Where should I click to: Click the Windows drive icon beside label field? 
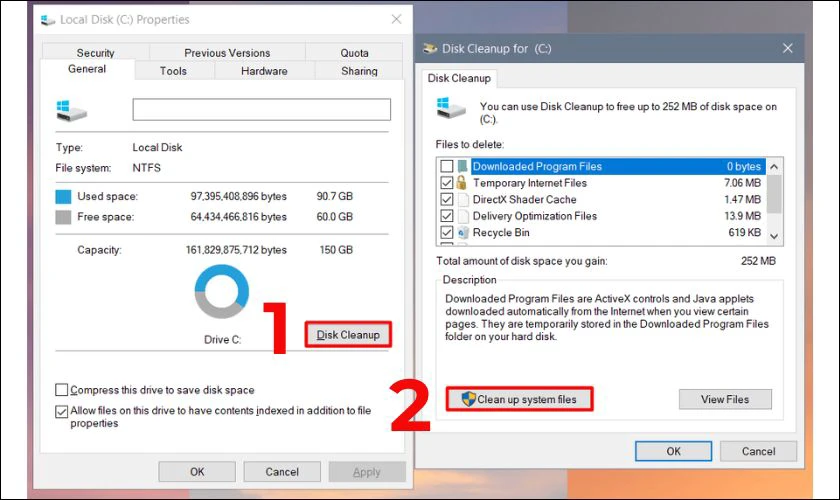[71, 110]
